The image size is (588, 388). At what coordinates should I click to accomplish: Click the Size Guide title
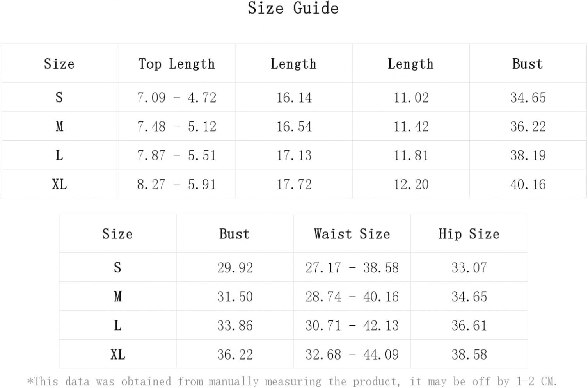tap(293, 8)
